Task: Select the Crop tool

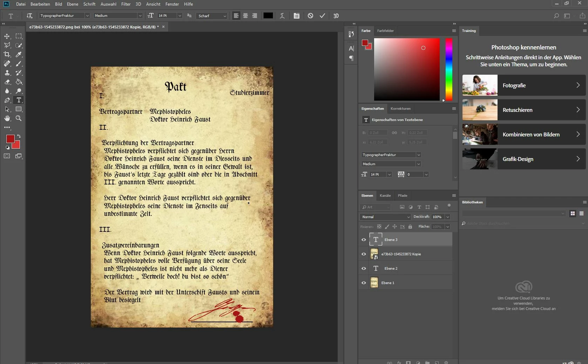Action: pyautogui.click(x=7, y=54)
